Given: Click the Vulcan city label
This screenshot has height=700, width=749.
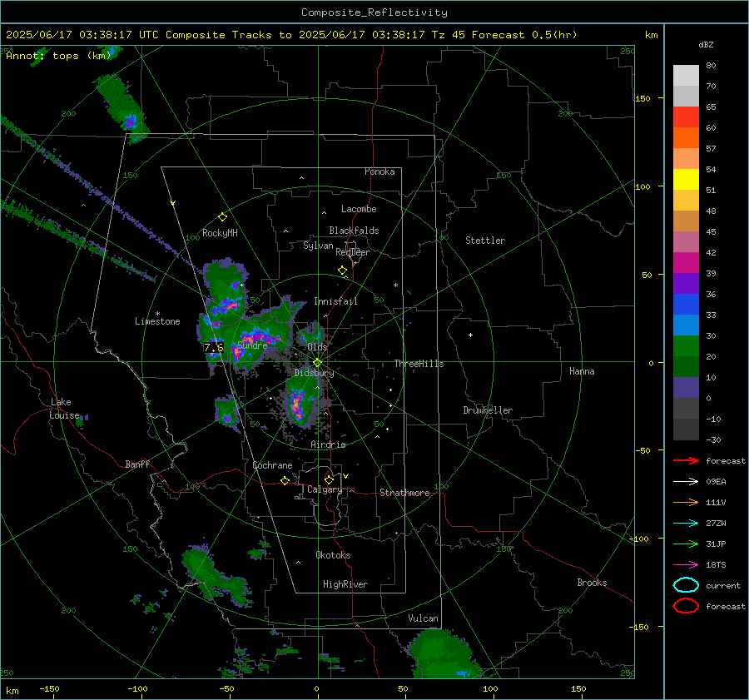Looking at the screenshot, I should tap(423, 618).
